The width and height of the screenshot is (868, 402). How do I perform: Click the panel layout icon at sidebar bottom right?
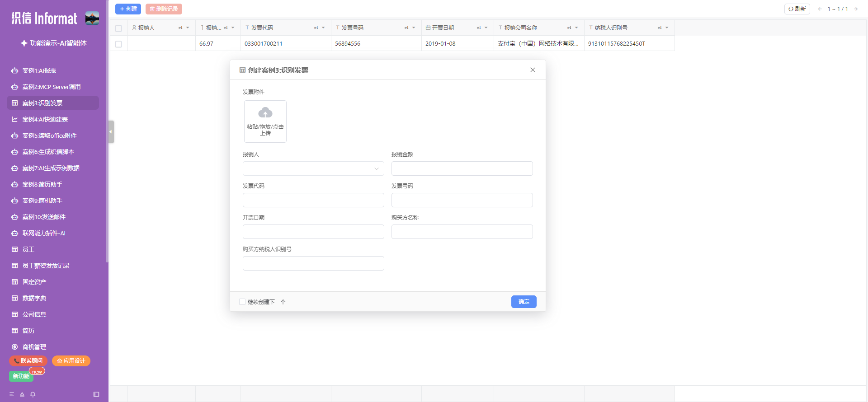click(96, 394)
